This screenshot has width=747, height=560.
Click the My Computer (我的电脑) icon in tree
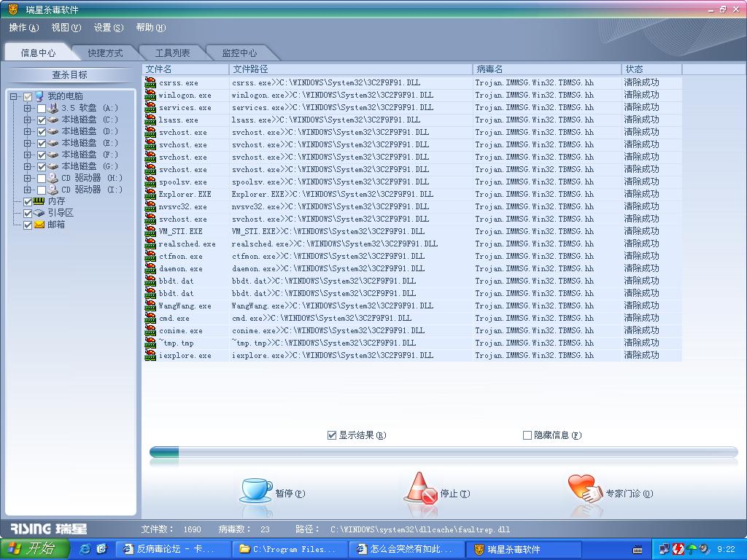click(39, 96)
